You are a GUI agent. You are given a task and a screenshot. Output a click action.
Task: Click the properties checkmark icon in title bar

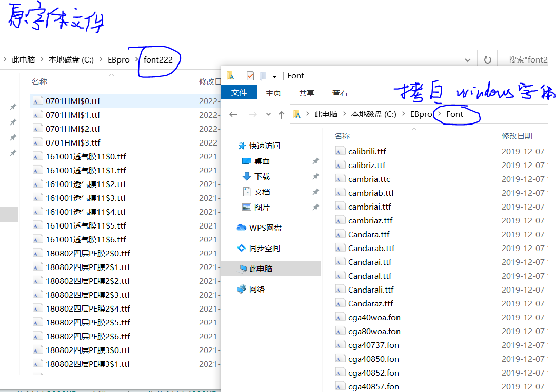pyautogui.click(x=250, y=76)
